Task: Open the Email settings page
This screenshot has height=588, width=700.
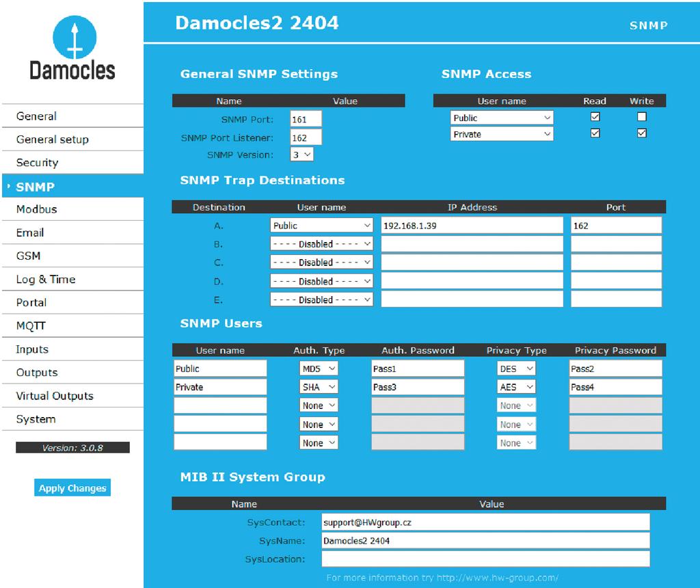Action: (x=72, y=232)
